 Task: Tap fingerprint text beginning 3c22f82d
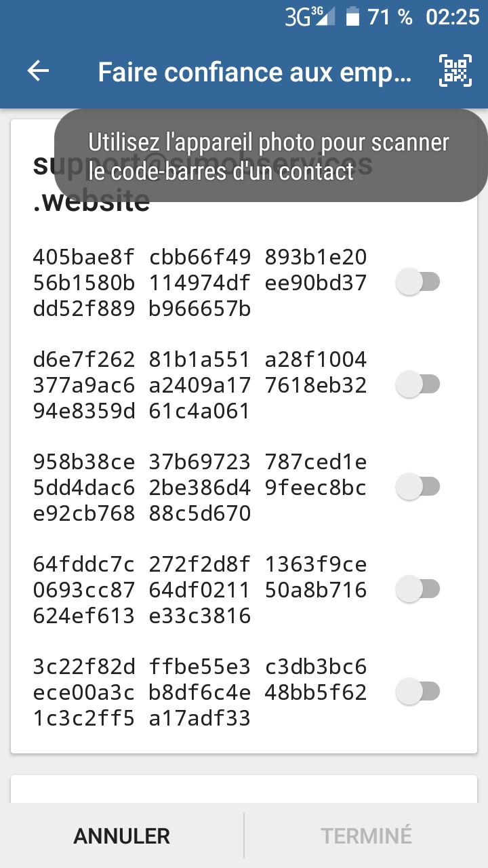pos(200,692)
